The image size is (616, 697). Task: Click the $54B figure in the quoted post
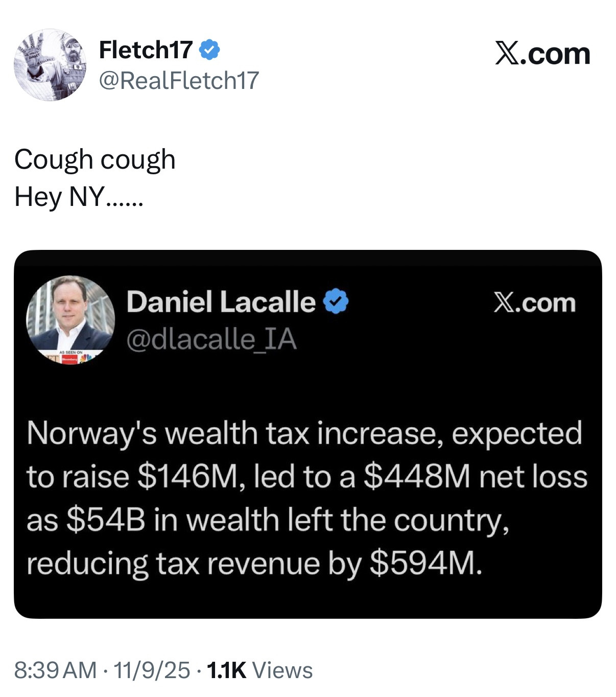click(x=106, y=520)
